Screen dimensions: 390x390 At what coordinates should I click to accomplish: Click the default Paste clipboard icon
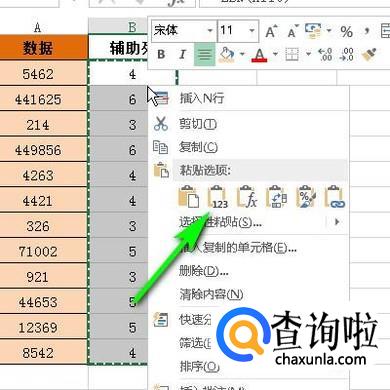point(189,197)
